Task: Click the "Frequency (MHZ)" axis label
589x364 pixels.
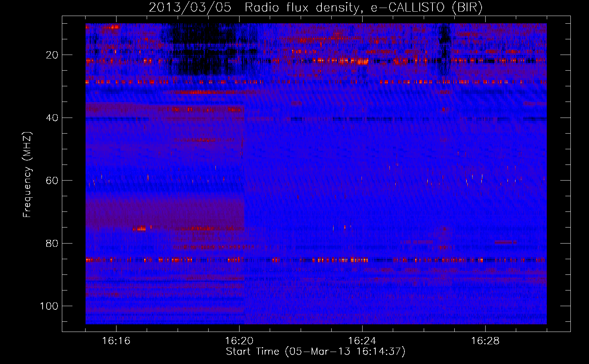Action: pyautogui.click(x=27, y=174)
